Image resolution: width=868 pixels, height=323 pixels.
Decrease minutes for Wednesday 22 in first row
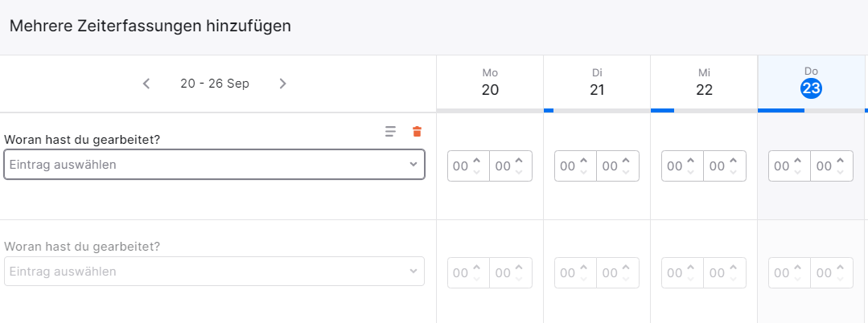pyautogui.click(x=733, y=171)
